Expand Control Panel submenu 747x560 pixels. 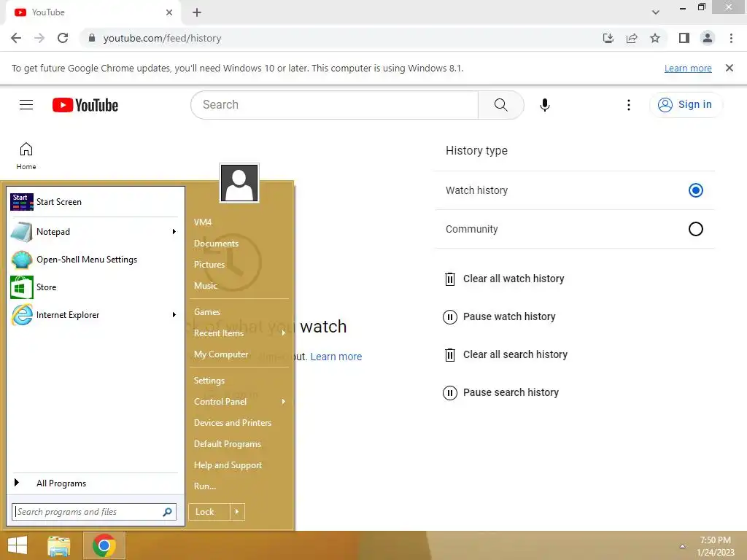pyautogui.click(x=284, y=402)
